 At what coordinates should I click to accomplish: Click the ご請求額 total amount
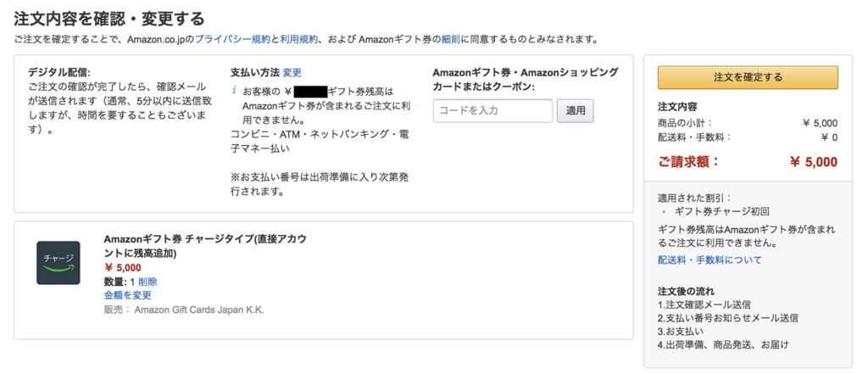tap(812, 162)
